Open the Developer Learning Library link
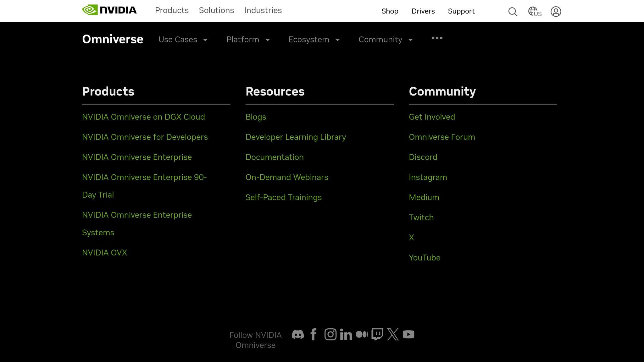 click(x=296, y=137)
